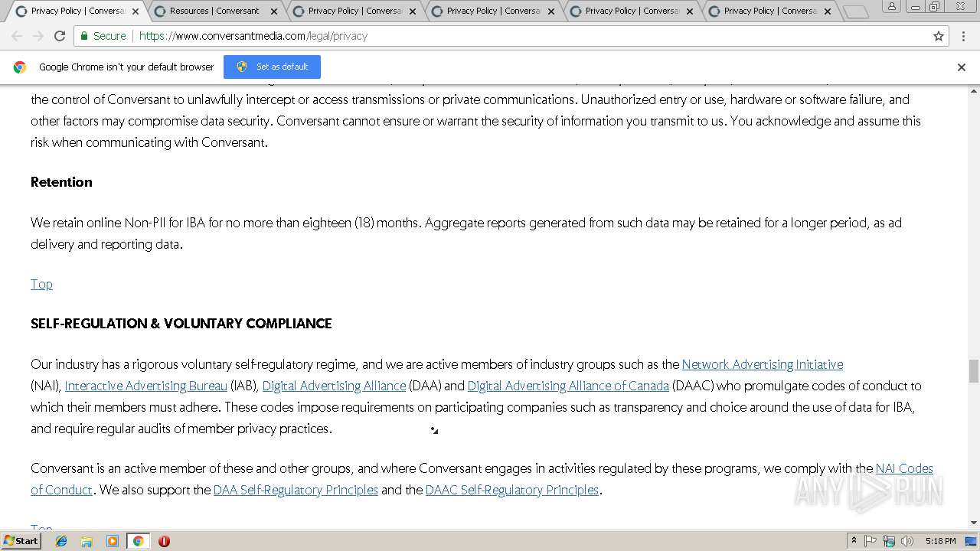Open the network tray icon
This screenshot has height=551, width=980.
click(889, 541)
